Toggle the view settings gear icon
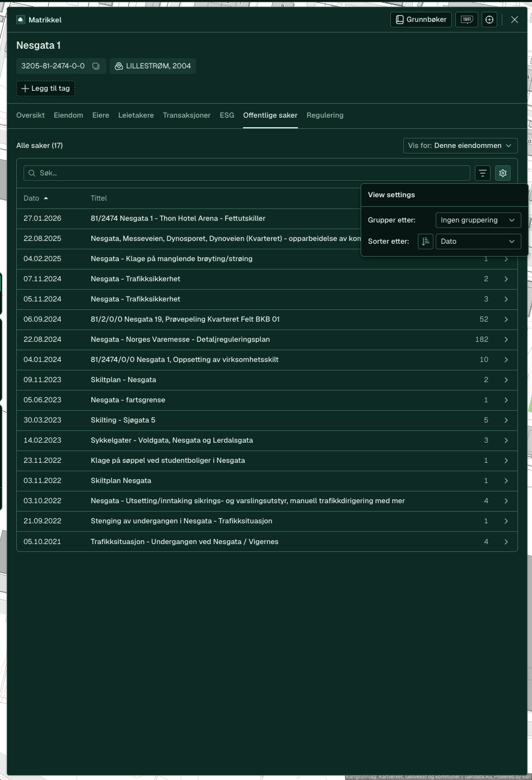The height and width of the screenshot is (780, 532). (x=503, y=173)
